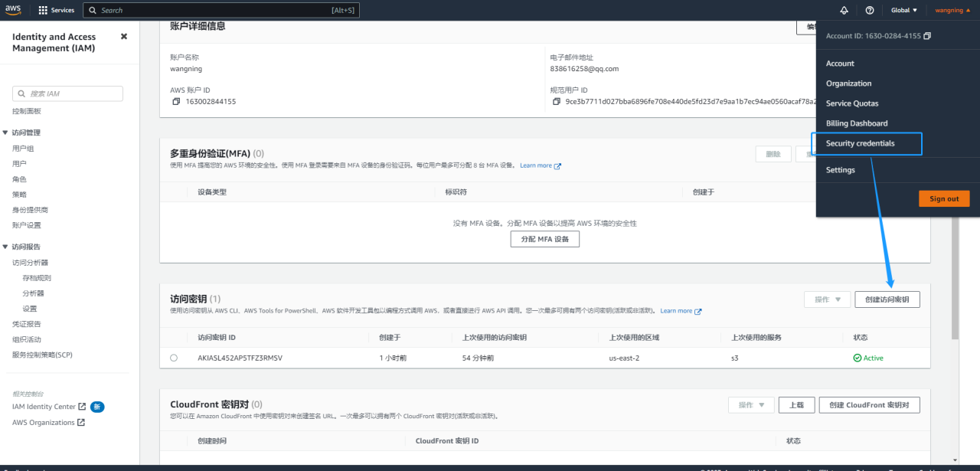Viewport: 980px width, 471px height.
Task: Open the help question mark icon
Action: (870, 11)
